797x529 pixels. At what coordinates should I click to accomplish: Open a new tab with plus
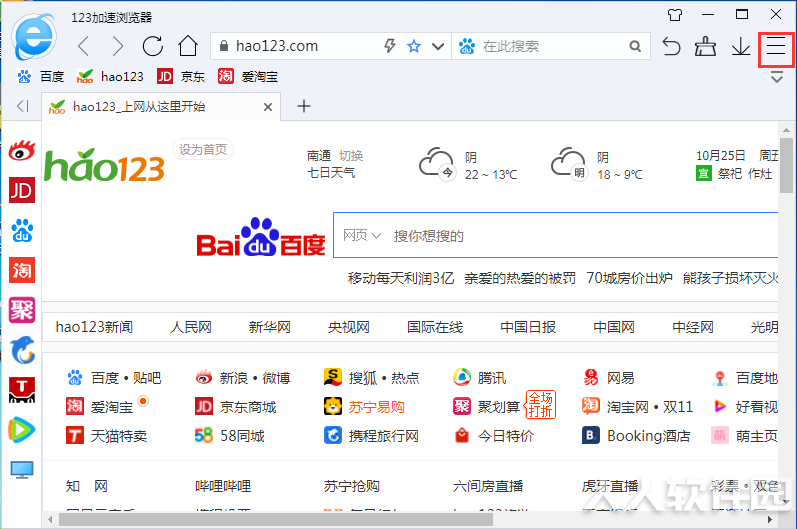(303, 106)
